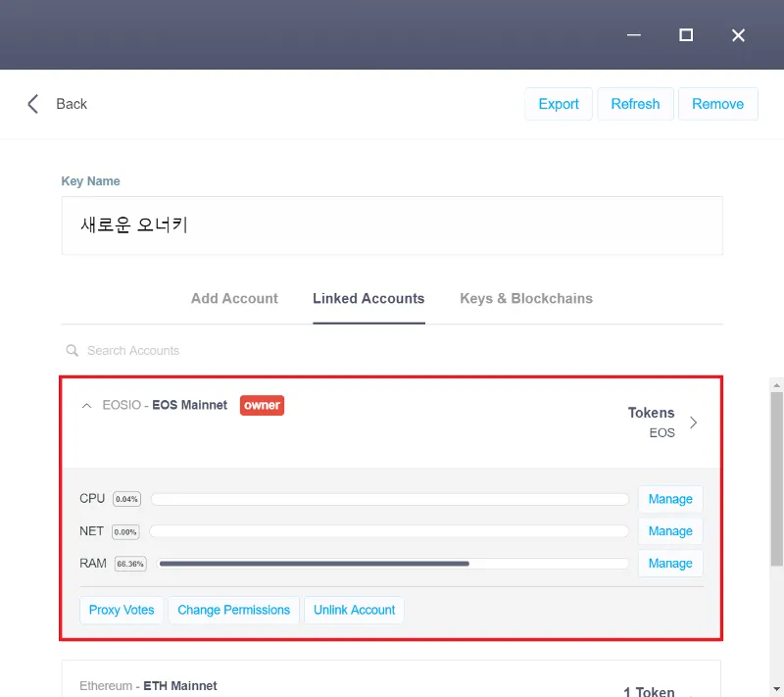Manage CPU resources
Image resolution: width=784 pixels, height=697 pixels.
[x=670, y=499]
